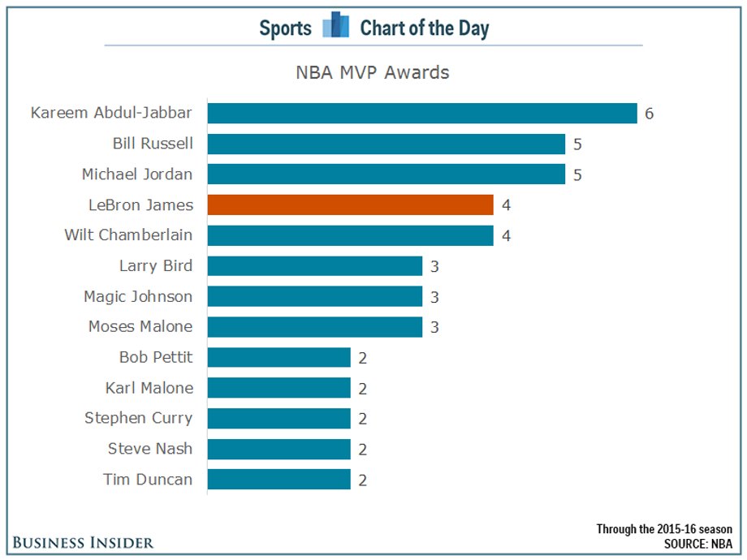This screenshot has width=747, height=560.
Task: Click Kareem Abdul-Jabbar's bar
Action: (422, 114)
